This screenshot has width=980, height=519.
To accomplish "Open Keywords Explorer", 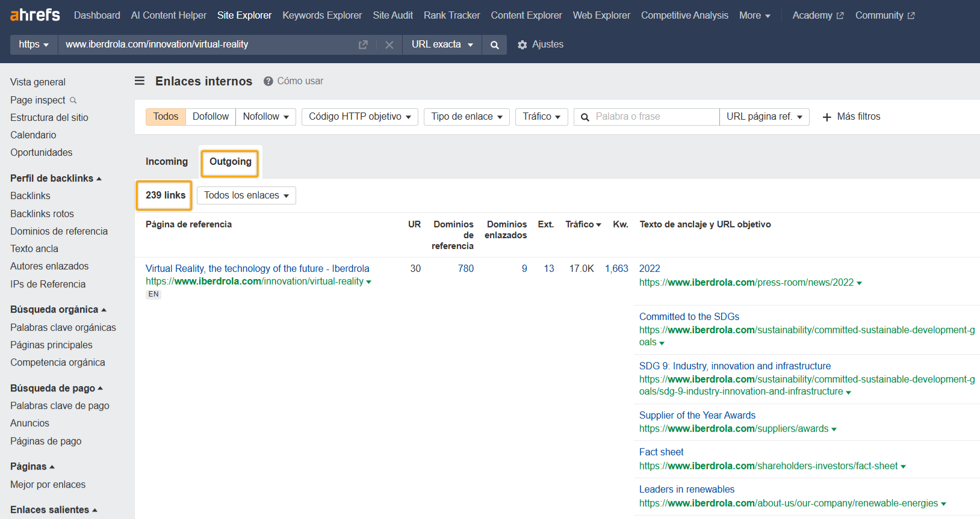I will coord(322,16).
